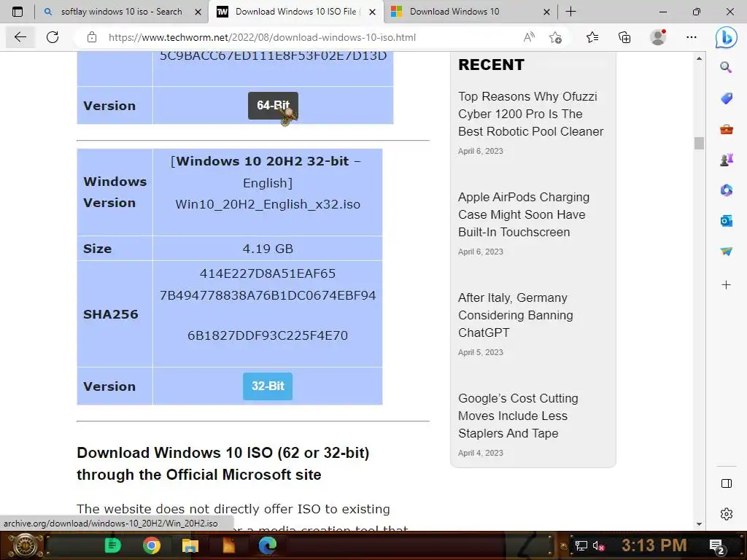Open Google's Cost Cutting Moves article

point(518,416)
